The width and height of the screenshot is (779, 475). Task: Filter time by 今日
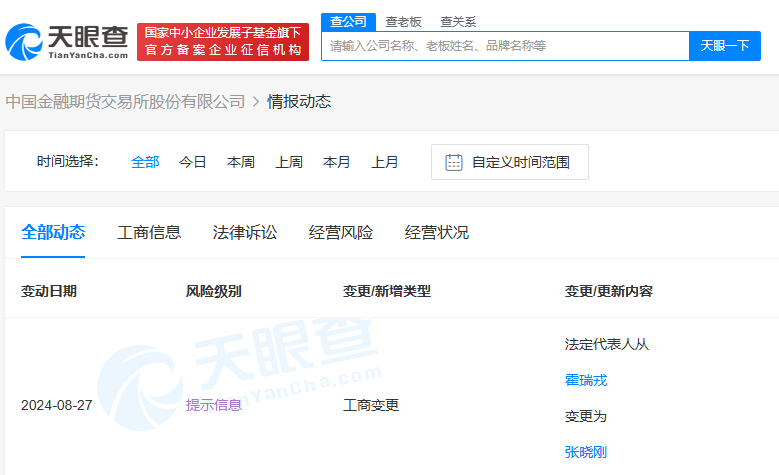(193, 162)
